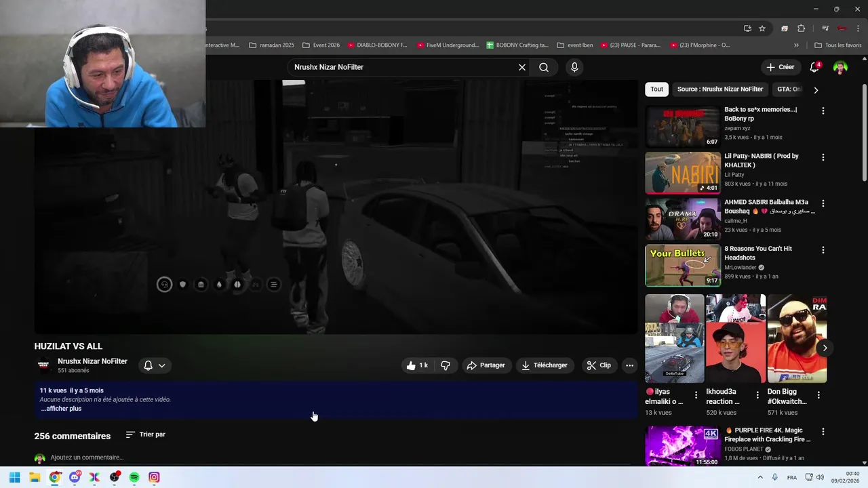
Task: Show next Shorts with arrow
Action: [825, 348]
